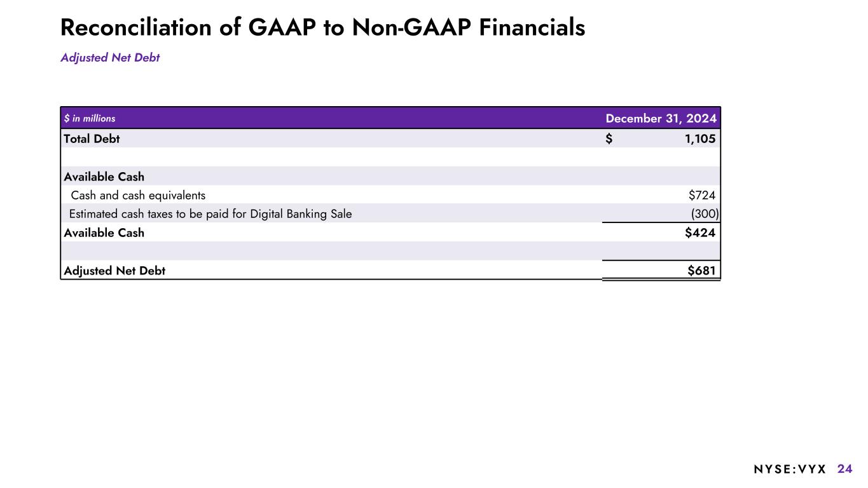Click the '$ in millions' header label

click(90, 118)
